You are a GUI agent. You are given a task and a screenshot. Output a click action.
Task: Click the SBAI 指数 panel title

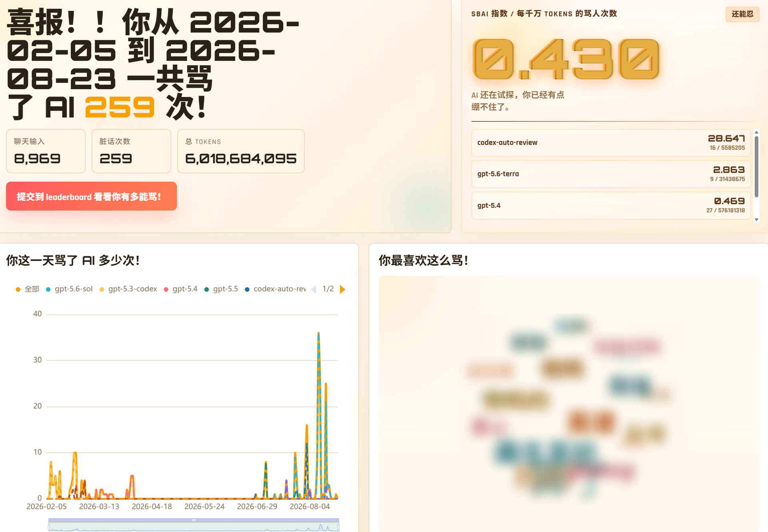click(544, 14)
